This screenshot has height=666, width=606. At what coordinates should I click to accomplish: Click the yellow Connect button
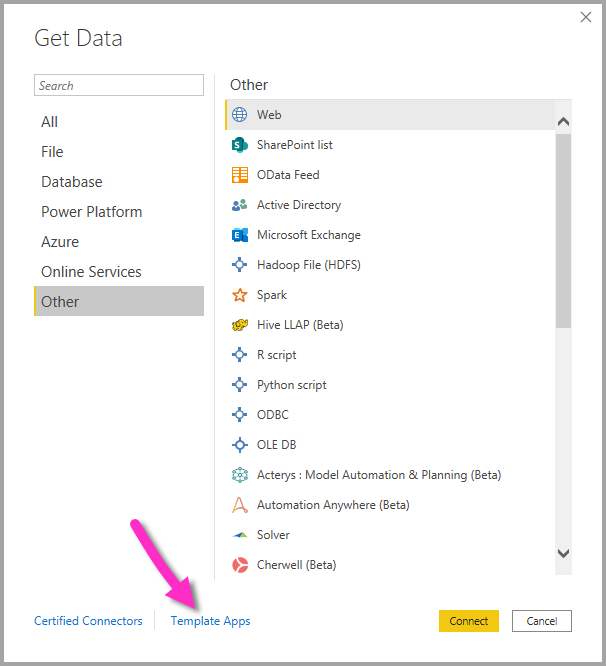point(469,621)
